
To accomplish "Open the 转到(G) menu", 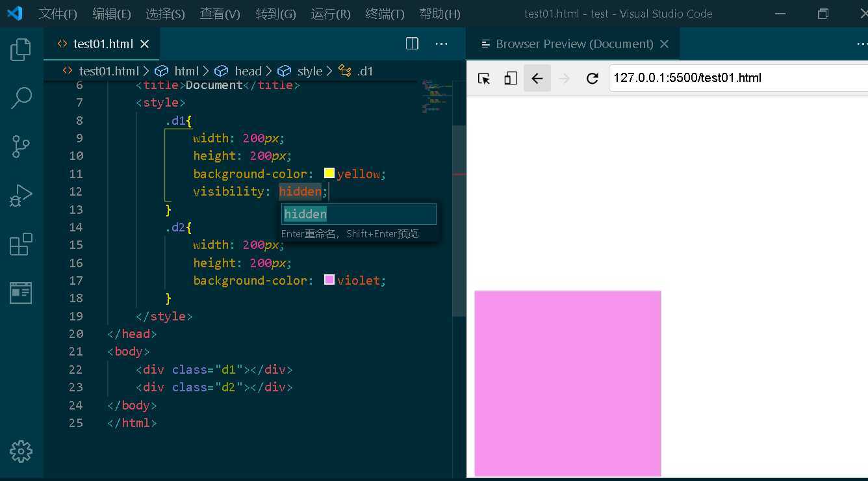I will (x=275, y=14).
